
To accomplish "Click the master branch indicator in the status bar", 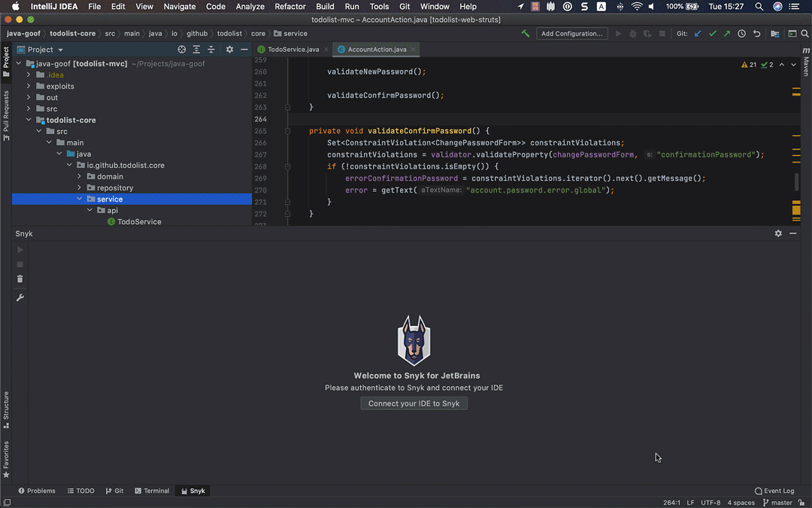I will pyautogui.click(x=778, y=503).
